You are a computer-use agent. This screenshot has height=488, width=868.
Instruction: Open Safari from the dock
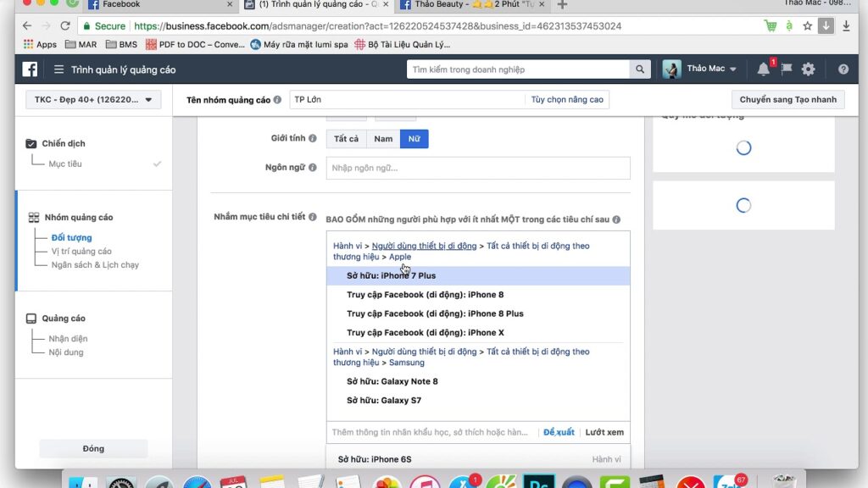[197, 482]
